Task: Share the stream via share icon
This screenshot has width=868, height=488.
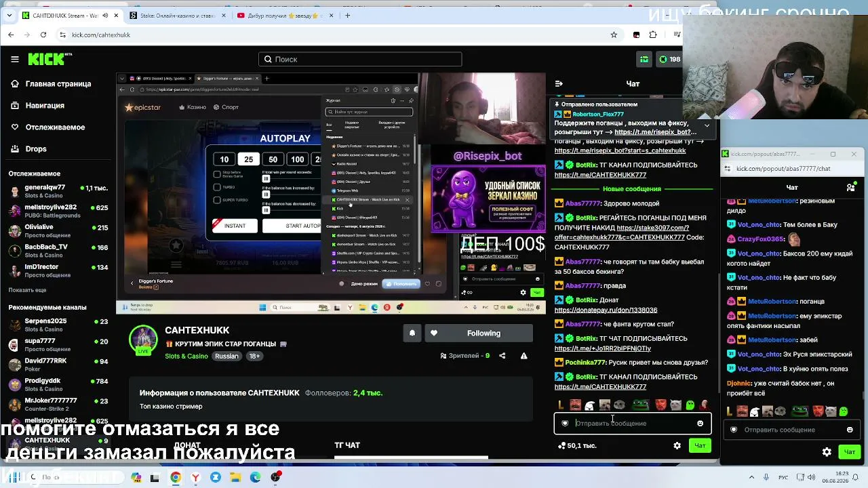Action: click(x=502, y=356)
